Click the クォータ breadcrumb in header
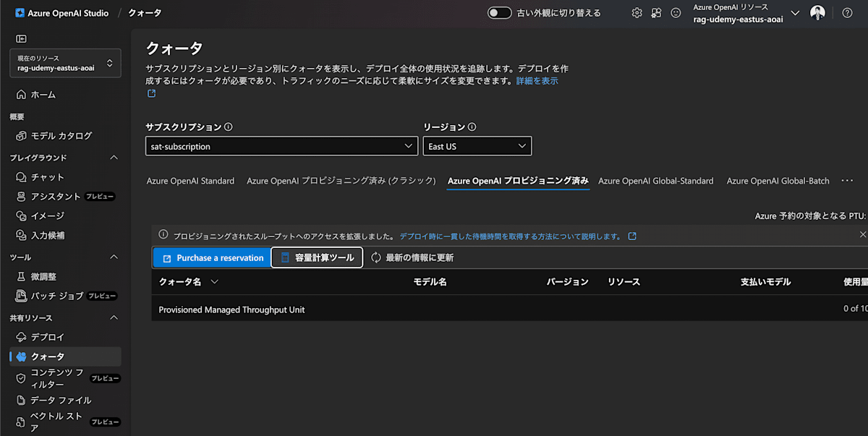The width and height of the screenshot is (868, 436). pos(145,13)
